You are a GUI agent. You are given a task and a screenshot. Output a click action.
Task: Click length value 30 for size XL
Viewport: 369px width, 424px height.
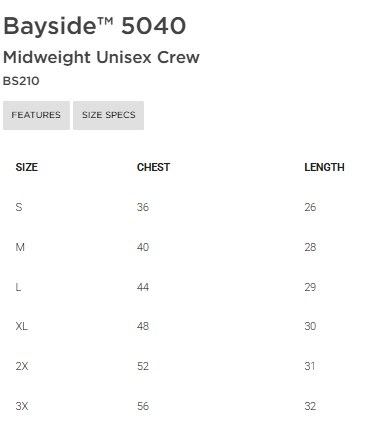(x=310, y=326)
